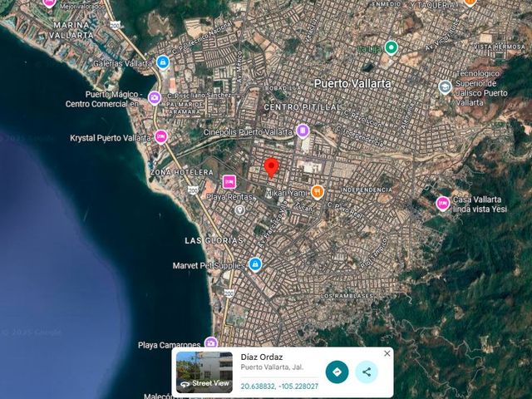Viewport: 532px width, 399px height.
Task: Select the La Lija park marker
Action: [392, 47]
